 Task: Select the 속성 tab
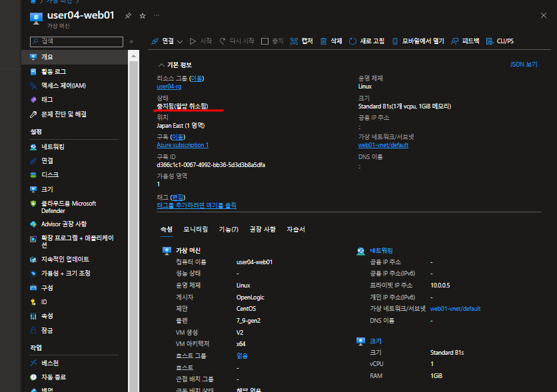coord(167,230)
